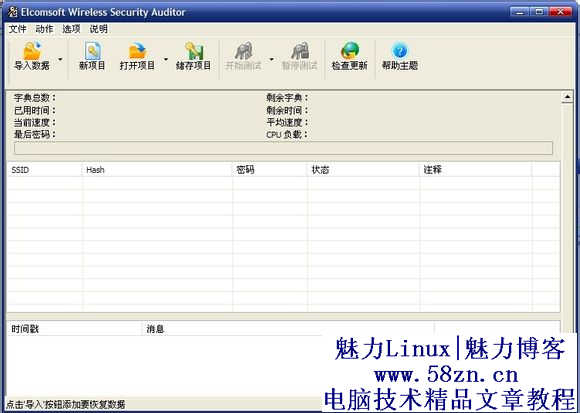Expand dropdown arrow beside 导入数据
This screenshot has width=580, height=413.
[x=60, y=59]
